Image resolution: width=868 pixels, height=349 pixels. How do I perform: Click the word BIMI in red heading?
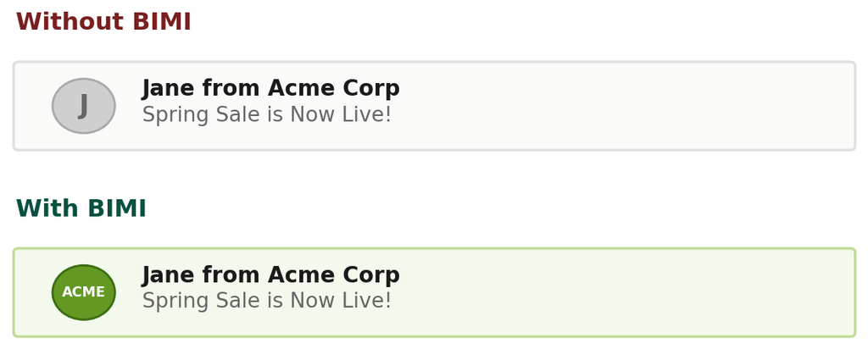(162, 22)
